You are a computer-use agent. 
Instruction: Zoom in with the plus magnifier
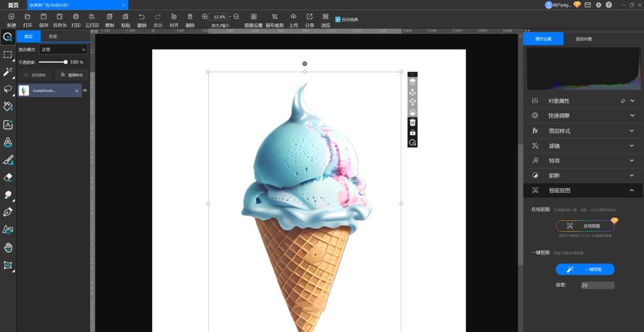(x=205, y=17)
